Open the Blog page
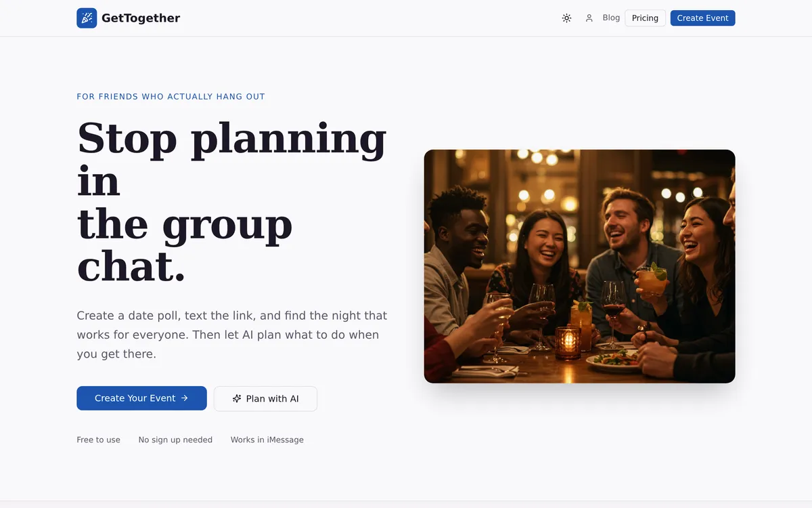 pyautogui.click(x=611, y=18)
